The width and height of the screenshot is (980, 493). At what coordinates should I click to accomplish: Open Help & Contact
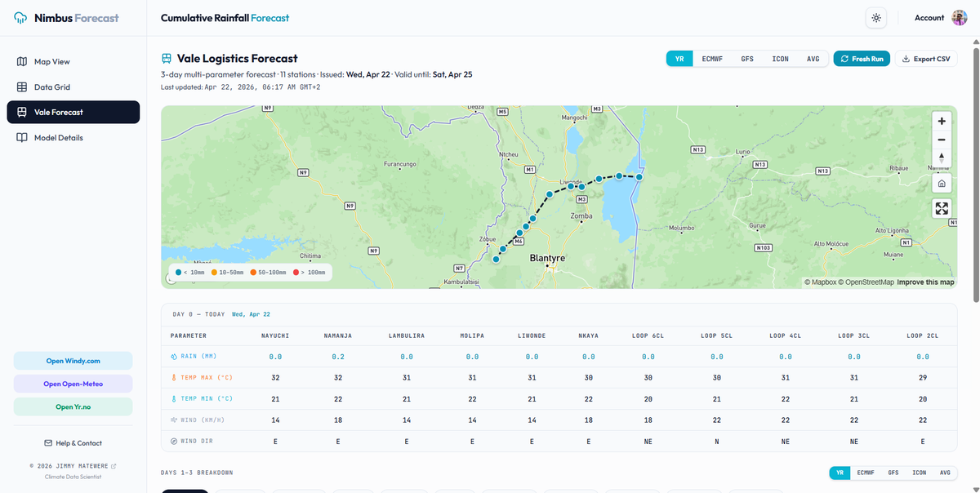coord(73,443)
